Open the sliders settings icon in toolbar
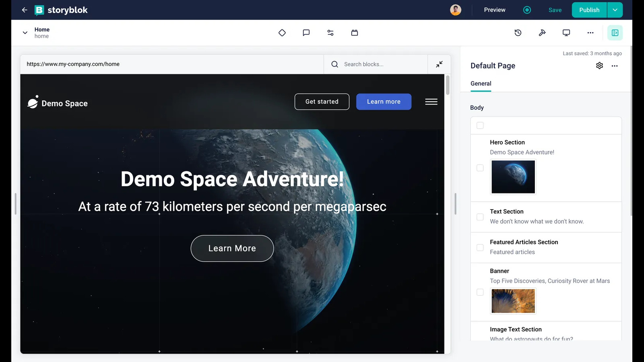 pos(330,33)
